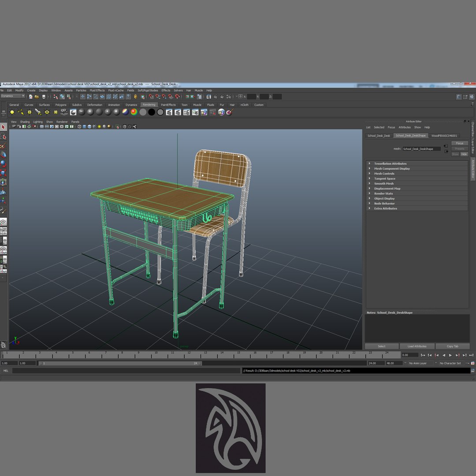Expand Tessellation Attributes section
This screenshot has height=476, width=476.
417,164
